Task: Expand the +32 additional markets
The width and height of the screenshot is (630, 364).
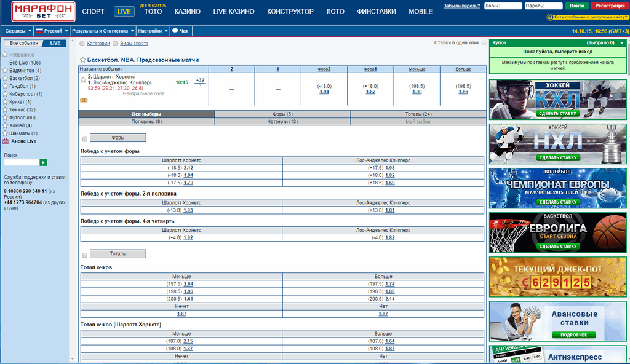Action: [x=200, y=82]
